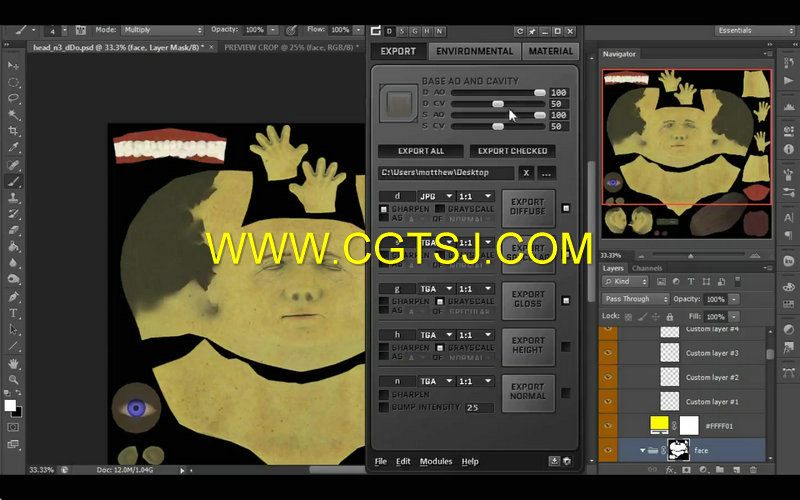This screenshot has width=800, height=500.
Task: Open the Essentials workspace dropdown
Action: (x=754, y=31)
